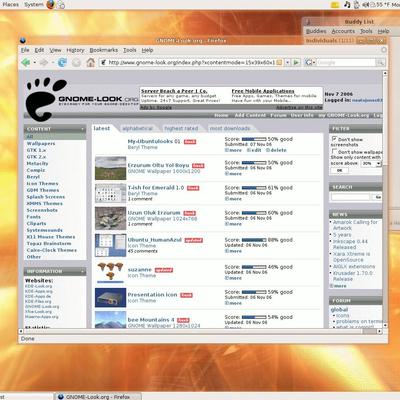Click the green Go arrow button
Image resolution: width=400 pixels, height=400 pixels.
296,62
